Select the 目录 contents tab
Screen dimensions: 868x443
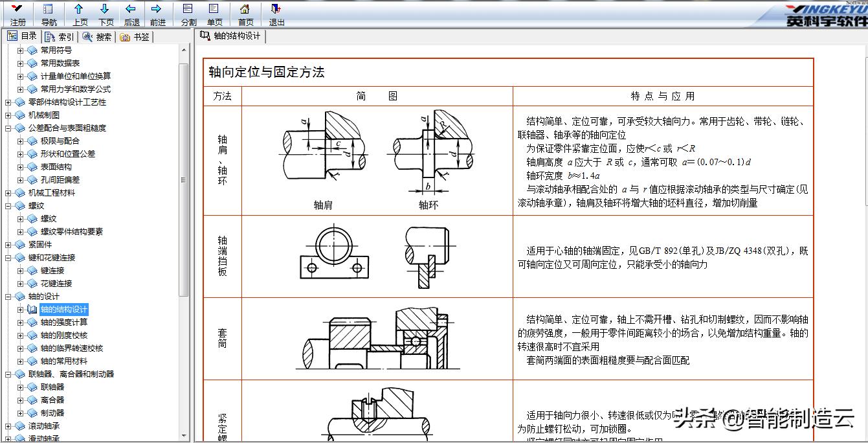(x=22, y=36)
